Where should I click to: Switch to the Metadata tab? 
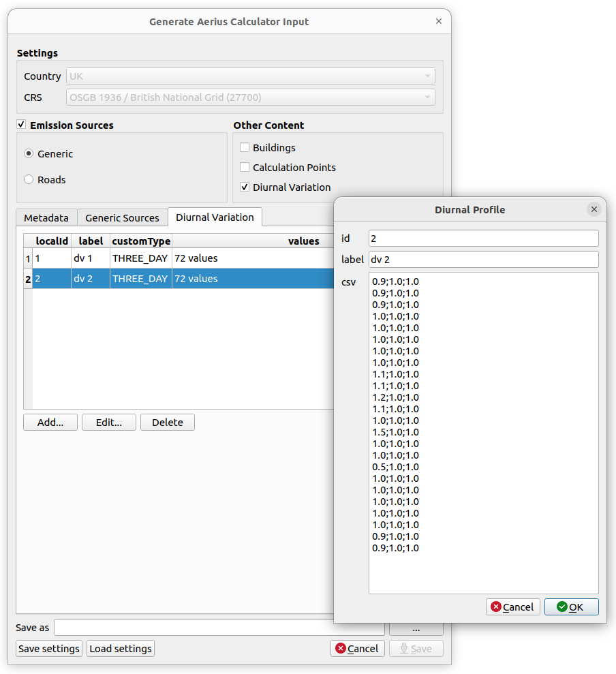pyautogui.click(x=46, y=218)
